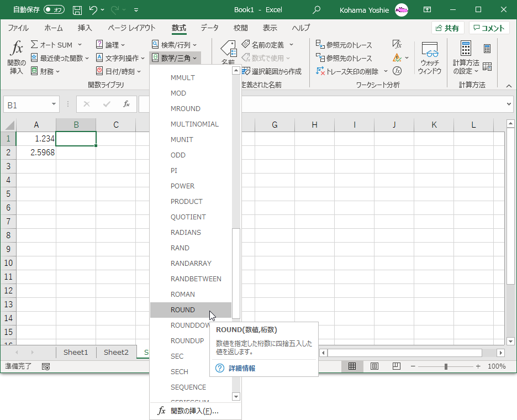Click the macro recording status bar icon
Viewport: 517px width, 420px height.
tap(46, 366)
